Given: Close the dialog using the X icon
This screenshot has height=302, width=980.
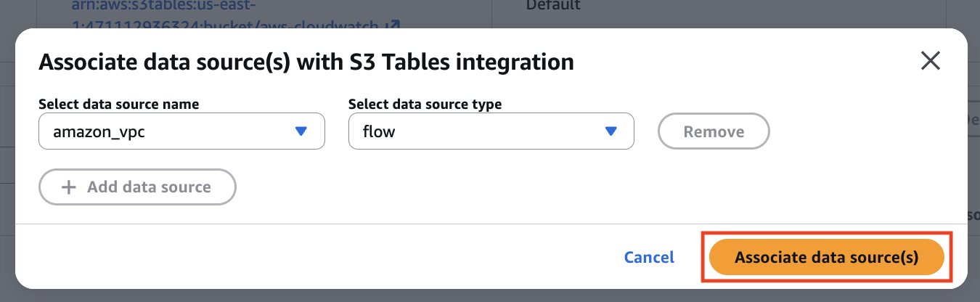Looking at the screenshot, I should click(x=930, y=61).
